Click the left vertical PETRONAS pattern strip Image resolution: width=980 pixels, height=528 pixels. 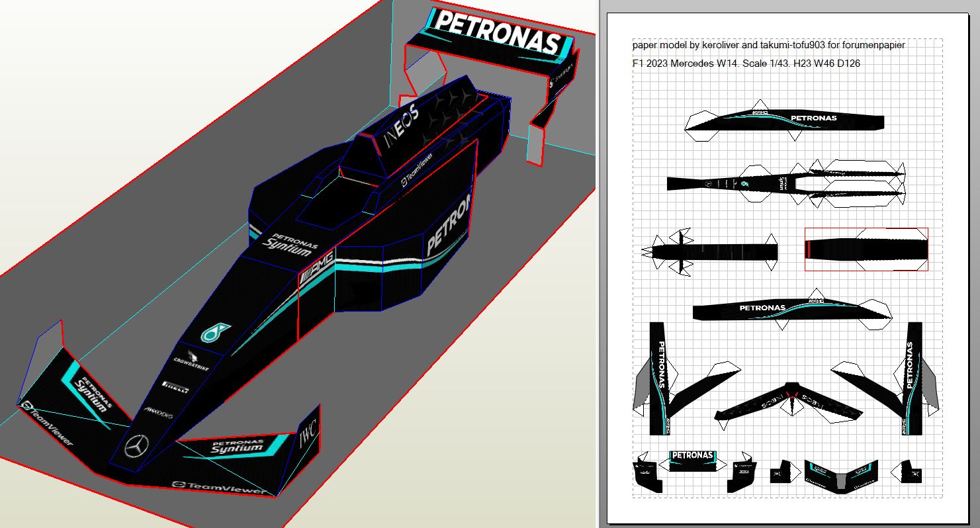click(x=658, y=377)
